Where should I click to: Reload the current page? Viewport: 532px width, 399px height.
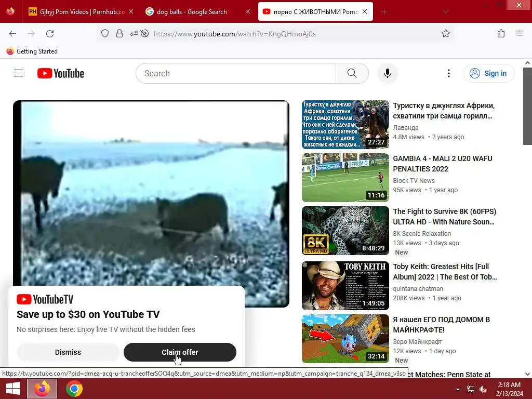[50, 34]
